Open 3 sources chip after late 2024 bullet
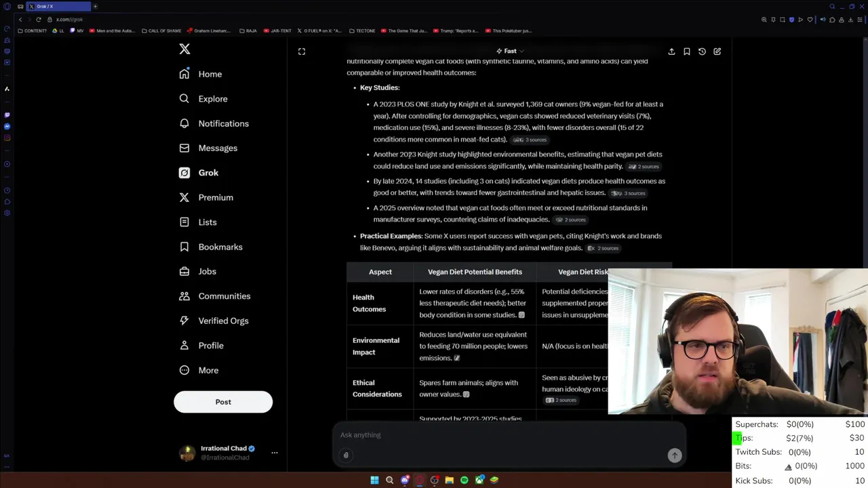Screen dimensions: 868x488 coord(628,193)
